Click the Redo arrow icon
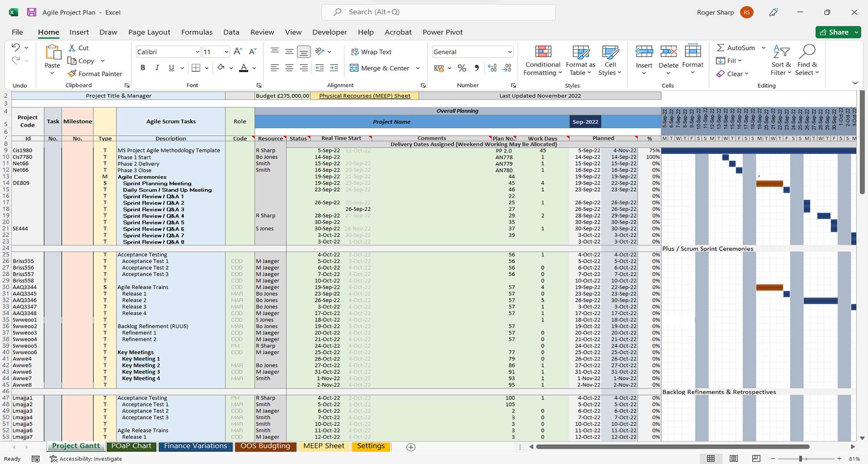The width and height of the screenshot is (868, 464). pyautogui.click(x=16, y=60)
